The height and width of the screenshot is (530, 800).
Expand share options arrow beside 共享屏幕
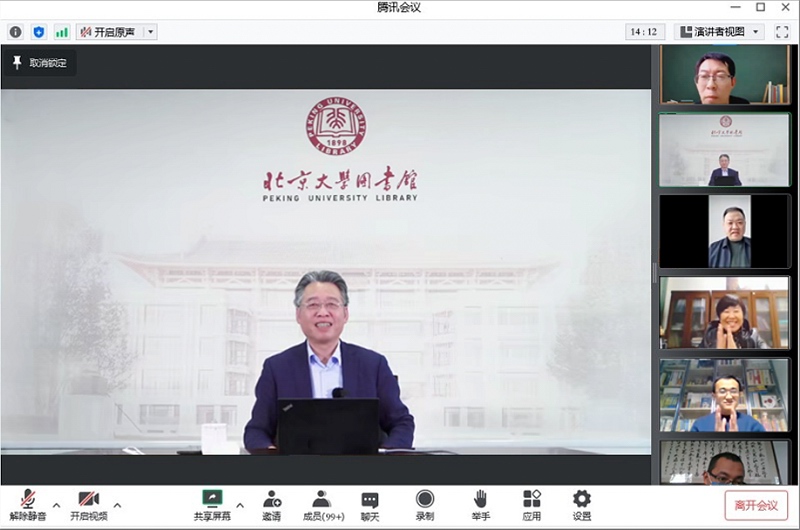click(x=240, y=505)
